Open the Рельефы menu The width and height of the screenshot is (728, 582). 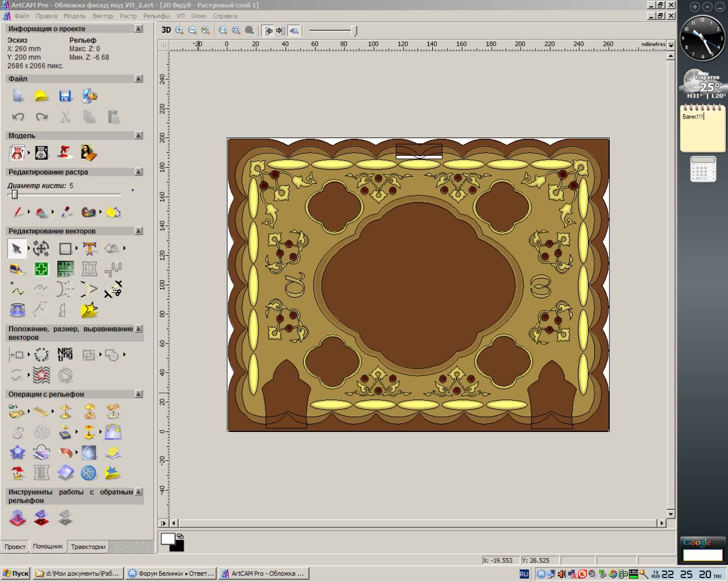(x=156, y=16)
